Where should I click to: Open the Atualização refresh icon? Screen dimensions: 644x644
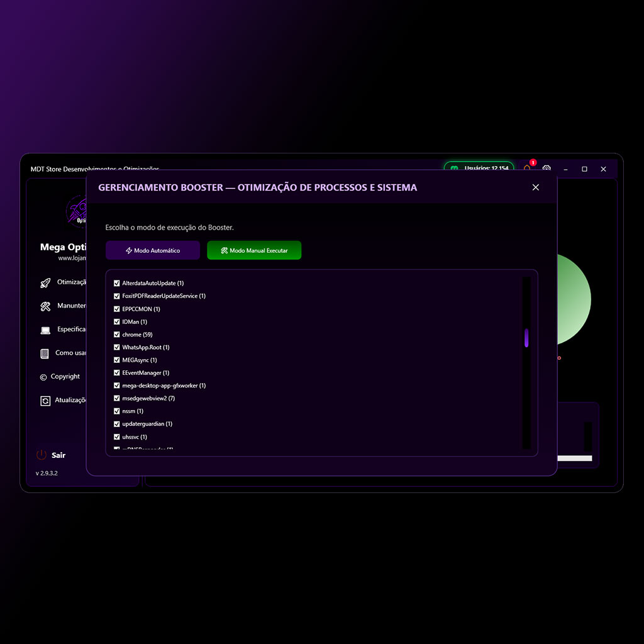(x=45, y=401)
